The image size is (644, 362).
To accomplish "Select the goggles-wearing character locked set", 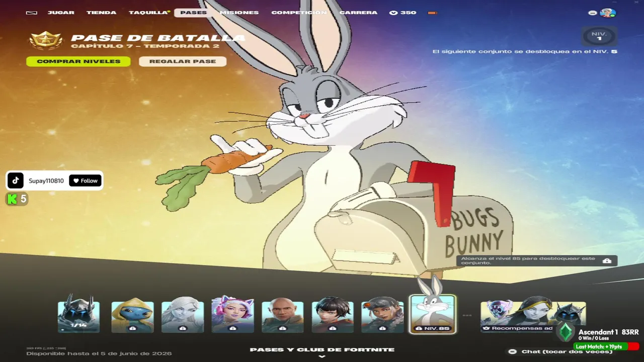I will coord(382,315).
